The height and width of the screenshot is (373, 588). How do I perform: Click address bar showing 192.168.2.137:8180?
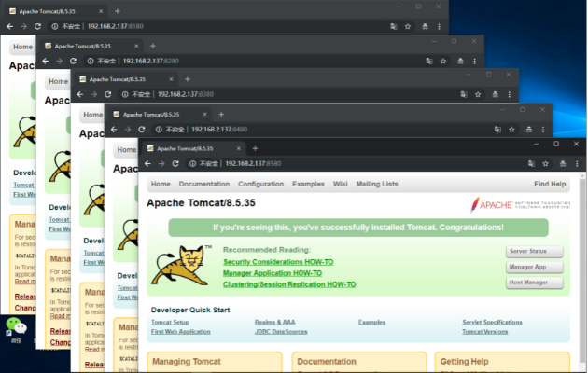[x=215, y=26]
